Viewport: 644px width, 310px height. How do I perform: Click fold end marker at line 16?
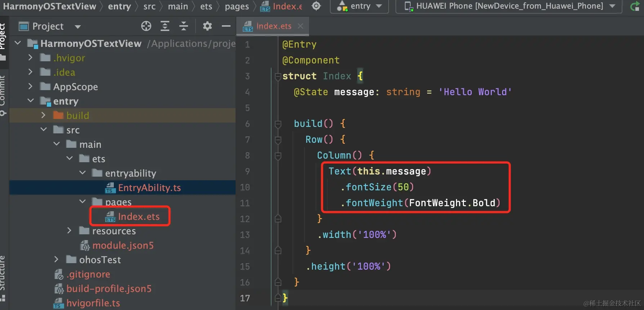[278, 282]
